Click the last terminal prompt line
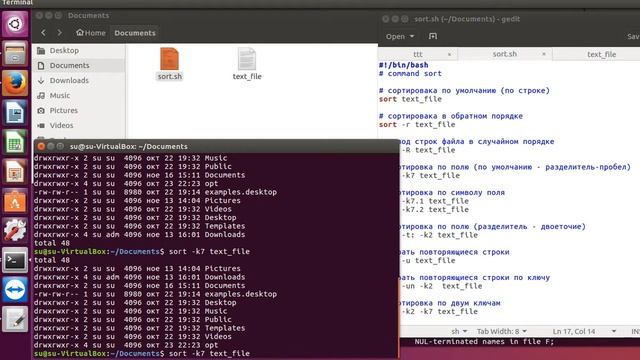The height and width of the screenshot is (360, 640). 142,353
